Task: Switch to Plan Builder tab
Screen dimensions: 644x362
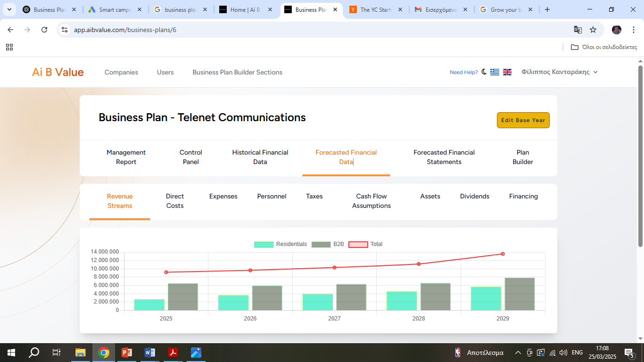Action: [523, 157]
